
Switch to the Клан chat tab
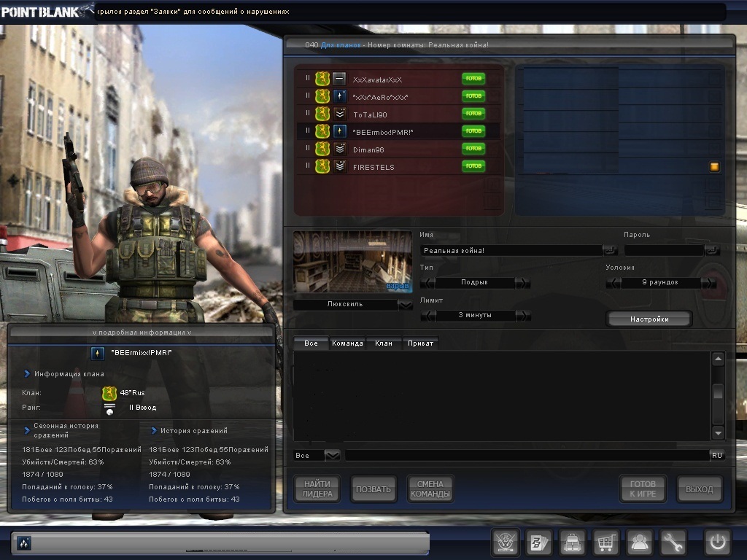pyautogui.click(x=384, y=343)
